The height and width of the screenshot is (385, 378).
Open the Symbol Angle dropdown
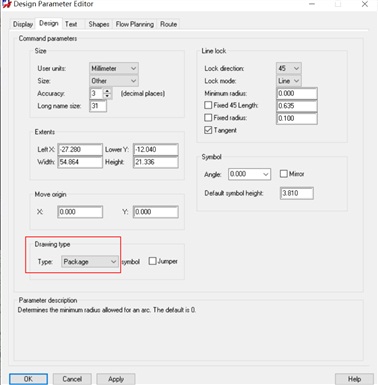tap(249, 174)
